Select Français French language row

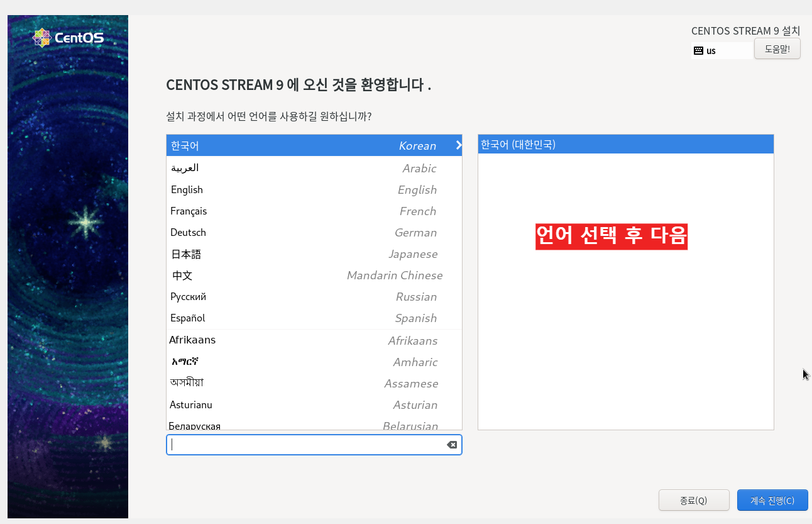tap(314, 211)
